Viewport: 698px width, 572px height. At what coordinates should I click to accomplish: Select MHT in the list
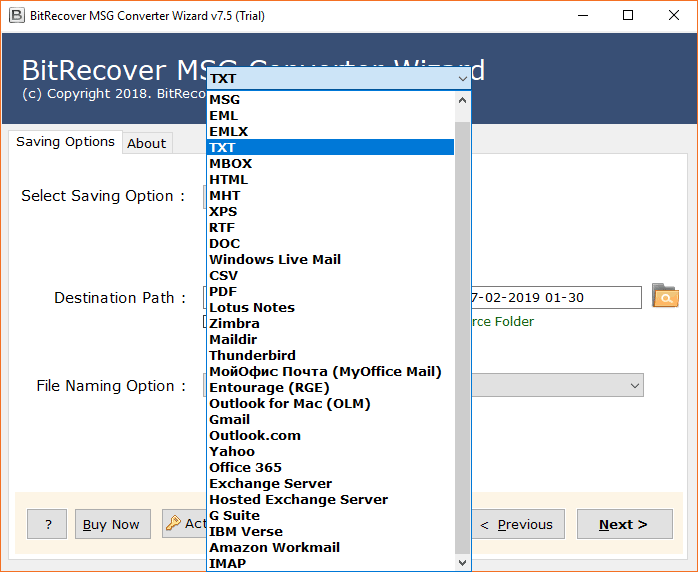pyautogui.click(x=330, y=196)
